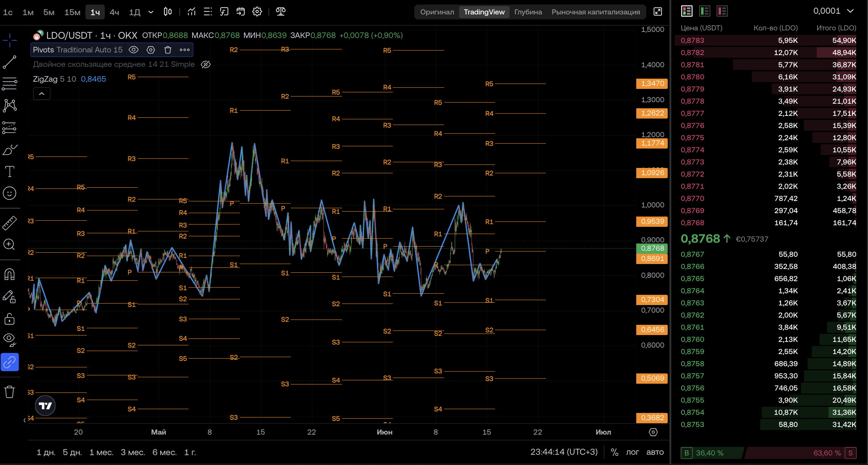The width and height of the screenshot is (868, 465).
Task: Click the fullscreen expand chart icon
Action: [x=658, y=12]
